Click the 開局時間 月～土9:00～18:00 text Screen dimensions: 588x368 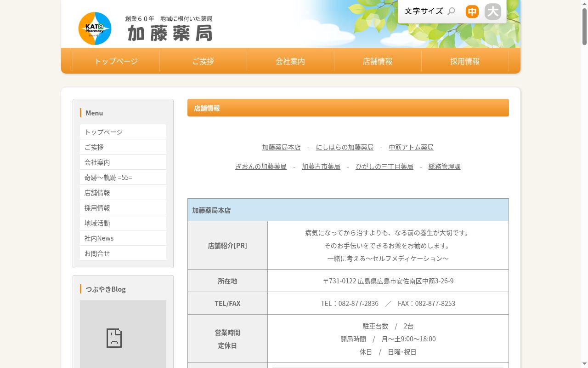[388, 339]
